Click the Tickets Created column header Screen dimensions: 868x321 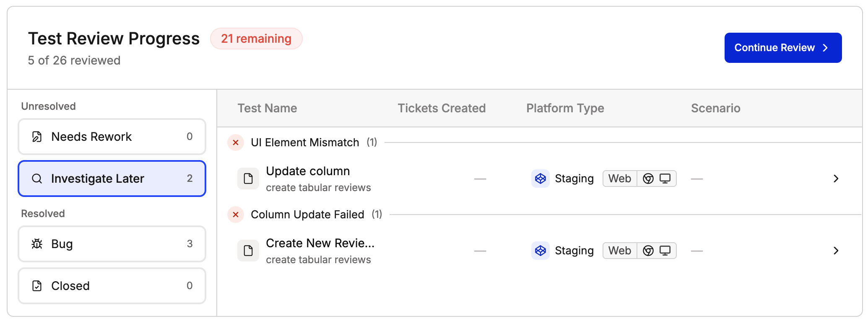pos(442,108)
